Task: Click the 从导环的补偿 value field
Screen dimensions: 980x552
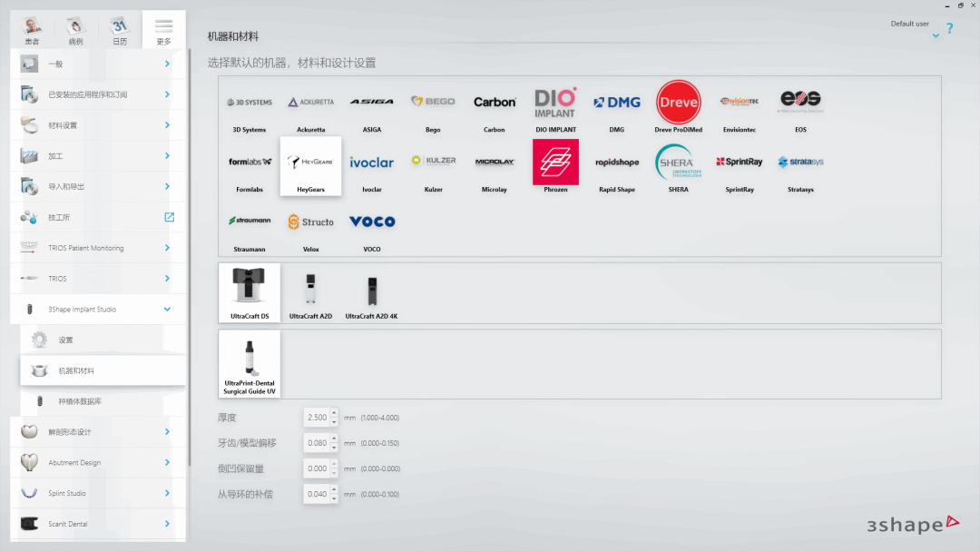Action: (x=317, y=494)
